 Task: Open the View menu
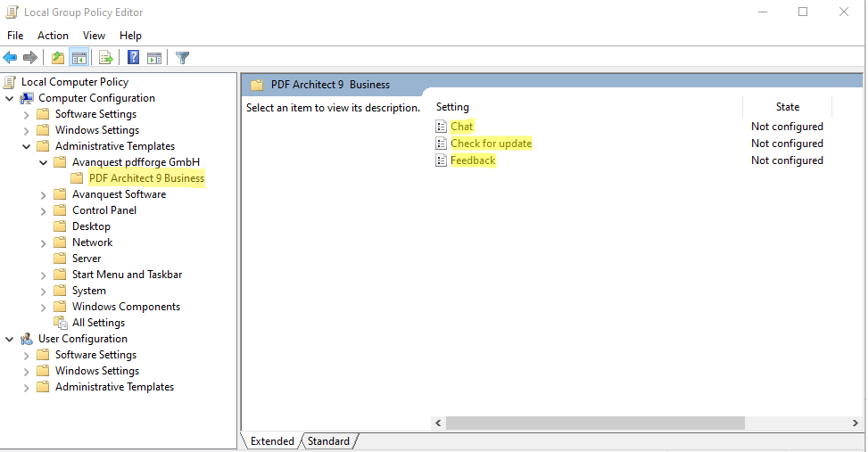94,36
